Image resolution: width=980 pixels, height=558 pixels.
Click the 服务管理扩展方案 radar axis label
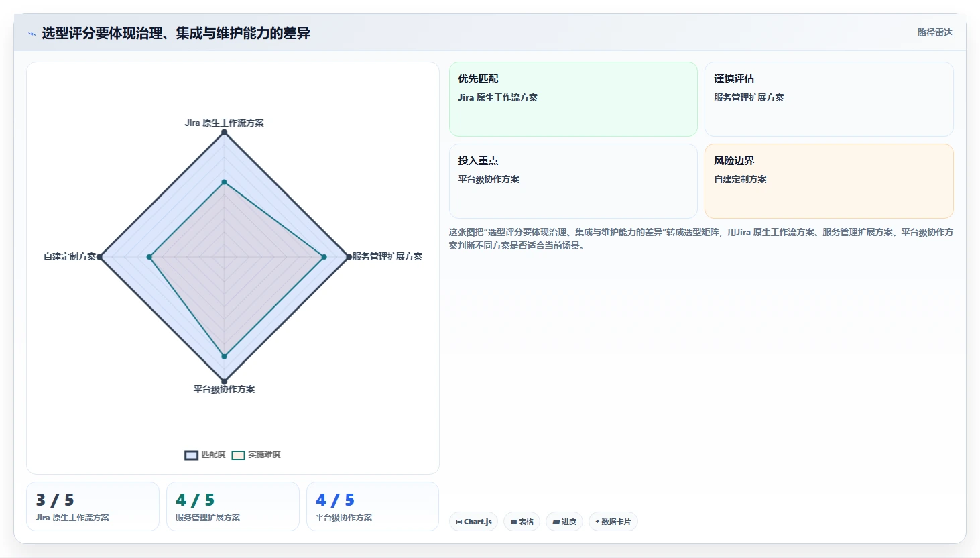pos(387,256)
